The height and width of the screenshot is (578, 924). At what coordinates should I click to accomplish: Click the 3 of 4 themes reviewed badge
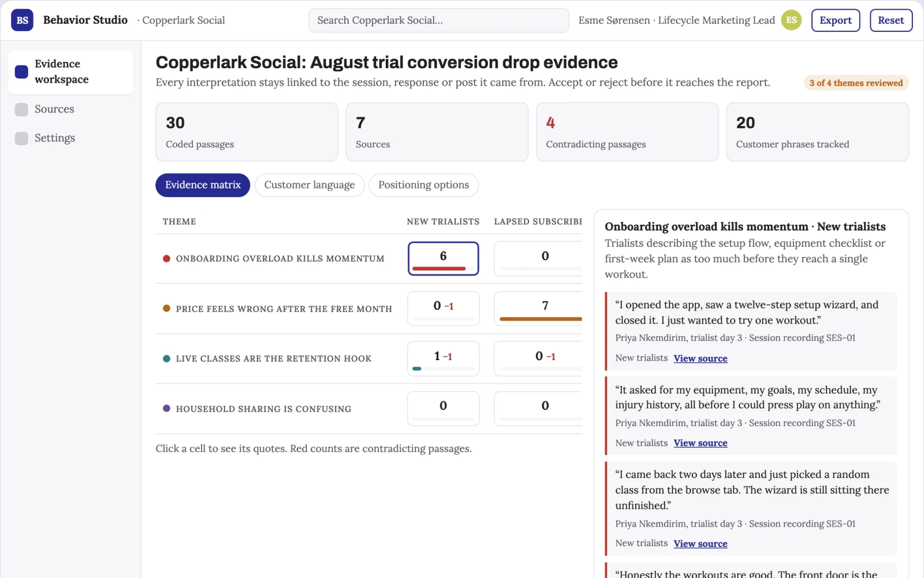[856, 83]
